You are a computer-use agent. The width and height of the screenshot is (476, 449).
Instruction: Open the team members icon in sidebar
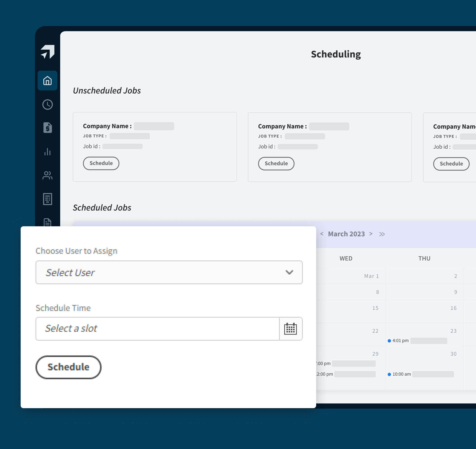tap(47, 176)
